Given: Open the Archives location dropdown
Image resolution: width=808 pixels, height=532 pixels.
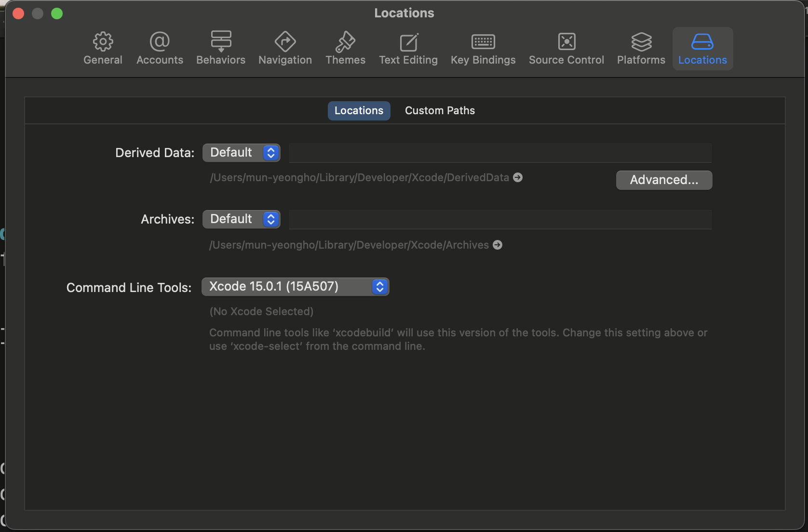Looking at the screenshot, I should pos(241,219).
